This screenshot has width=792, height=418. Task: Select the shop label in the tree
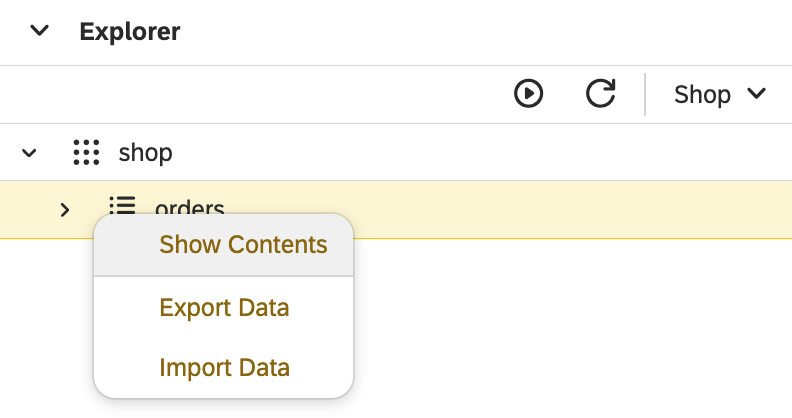point(145,152)
